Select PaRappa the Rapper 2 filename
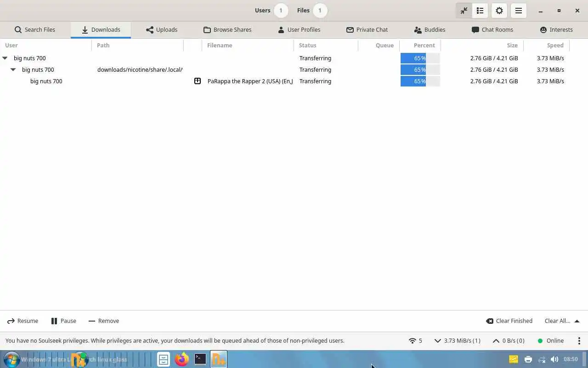Image resolution: width=588 pixels, height=368 pixels. (250, 81)
